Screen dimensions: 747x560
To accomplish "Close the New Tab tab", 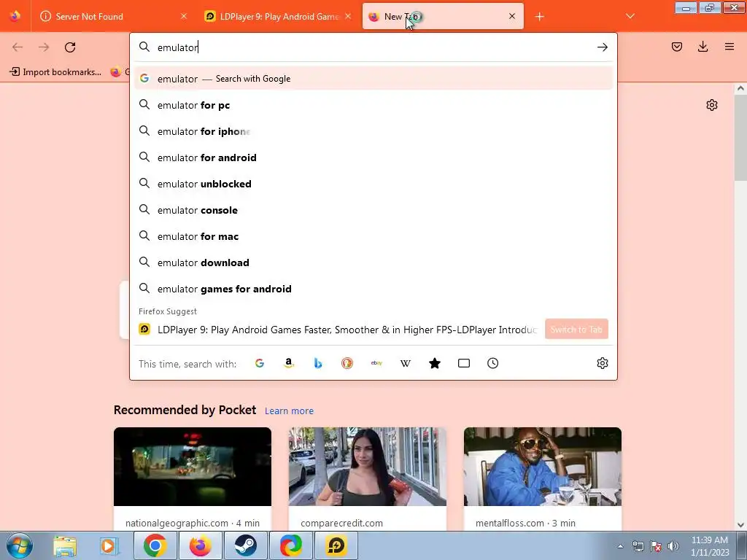I will click(512, 16).
